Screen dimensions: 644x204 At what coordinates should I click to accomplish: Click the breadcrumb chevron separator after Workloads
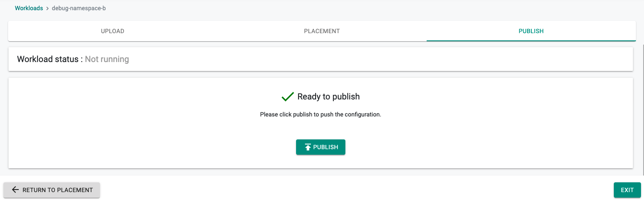coord(48,8)
